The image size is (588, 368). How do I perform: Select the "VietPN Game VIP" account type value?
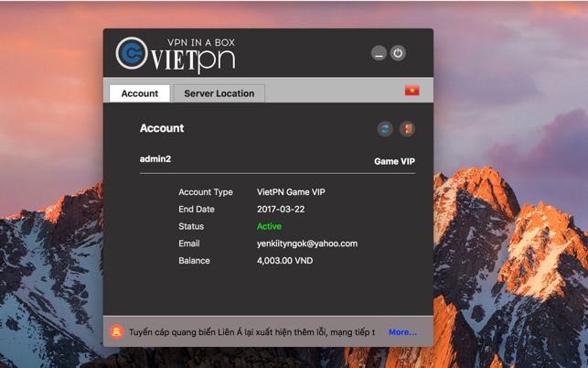291,192
